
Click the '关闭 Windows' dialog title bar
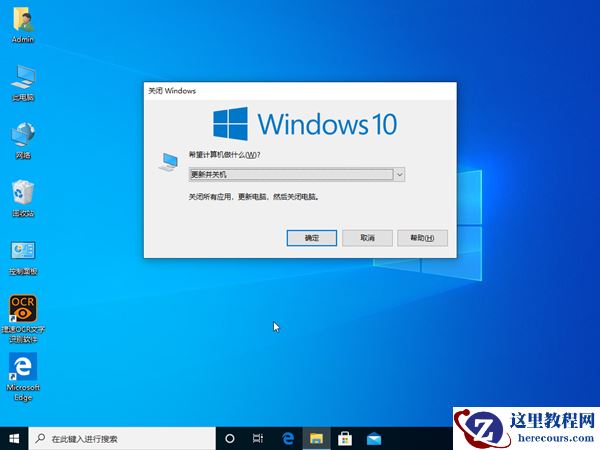click(x=300, y=91)
